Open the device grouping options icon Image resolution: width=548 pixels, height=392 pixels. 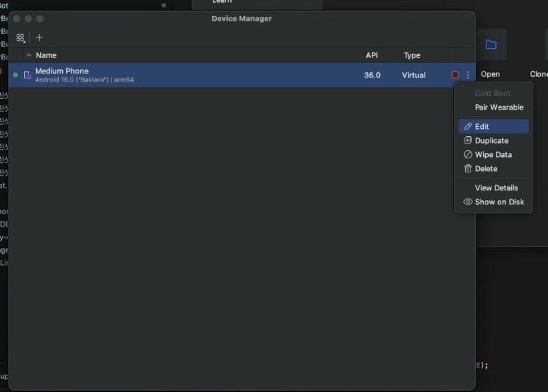21,38
